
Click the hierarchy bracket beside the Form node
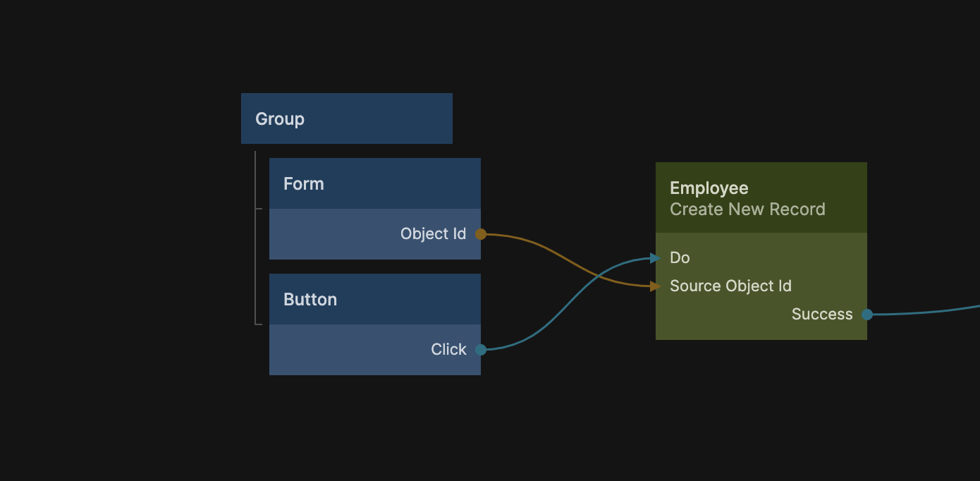tap(256, 209)
